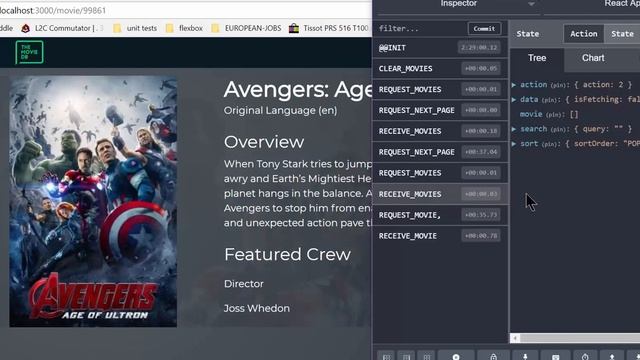This screenshot has height=360, width=640.
Task: Select the first REQUEST_NEXT_PAGE action
Action: click(440, 110)
